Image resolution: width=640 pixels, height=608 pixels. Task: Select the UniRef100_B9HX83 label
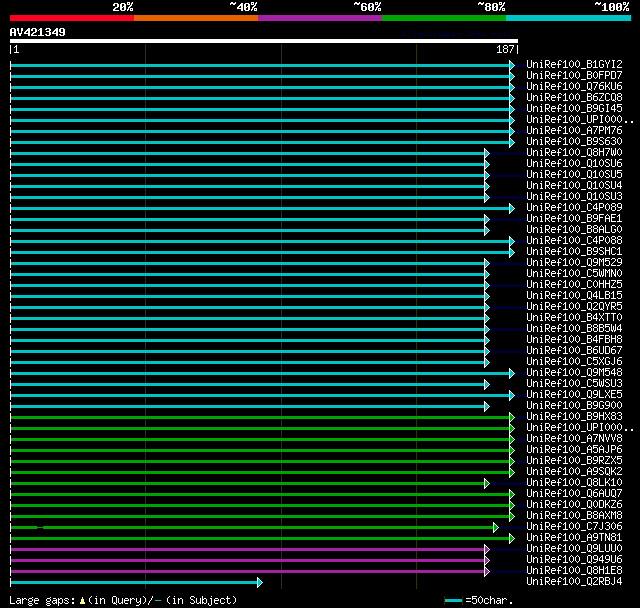[574, 417]
